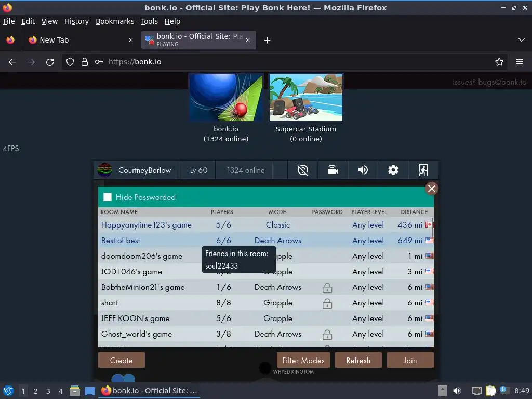Click the padlock on BobtheMinion21's game
The height and width of the screenshot is (399, 532).
point(327,288)
